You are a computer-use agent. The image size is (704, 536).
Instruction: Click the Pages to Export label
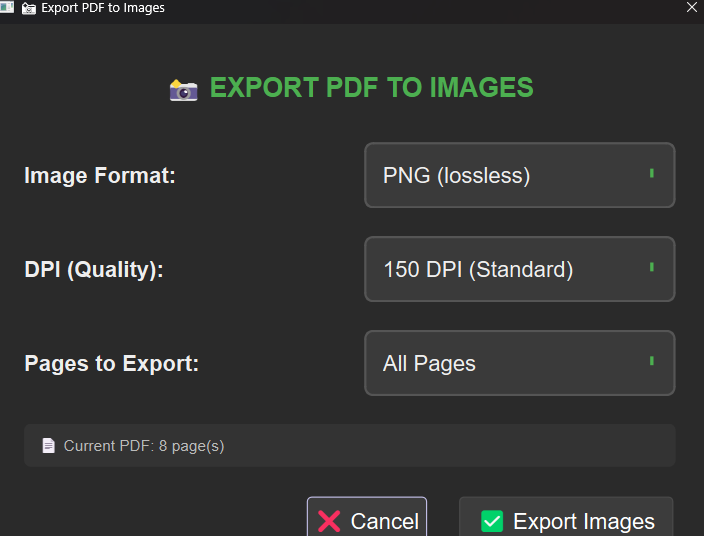pyautogui.click(x=112, y=363)
